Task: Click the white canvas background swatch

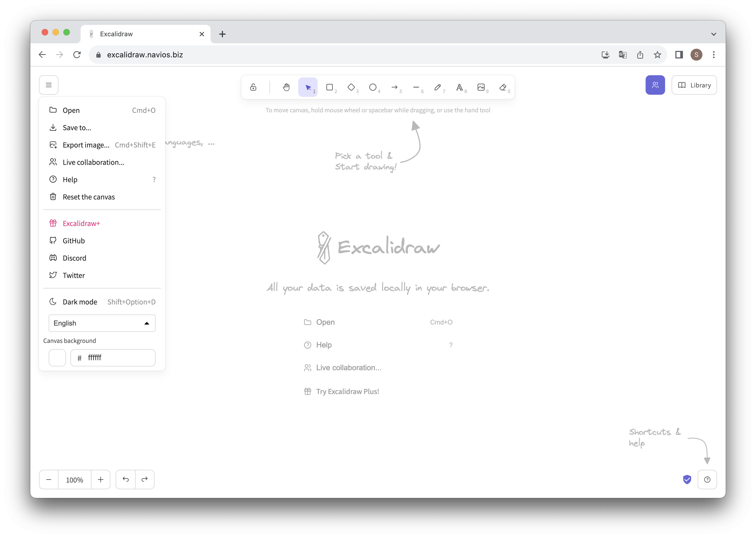Action: [x=57, y=358]
